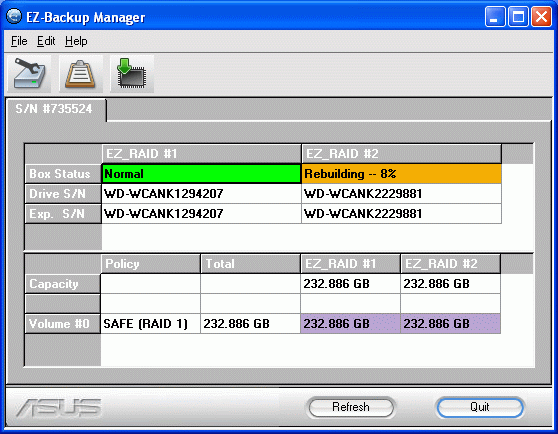Open the Edit menu
Viewport: 558px width, 434px height.
click(x=46, y=41)
